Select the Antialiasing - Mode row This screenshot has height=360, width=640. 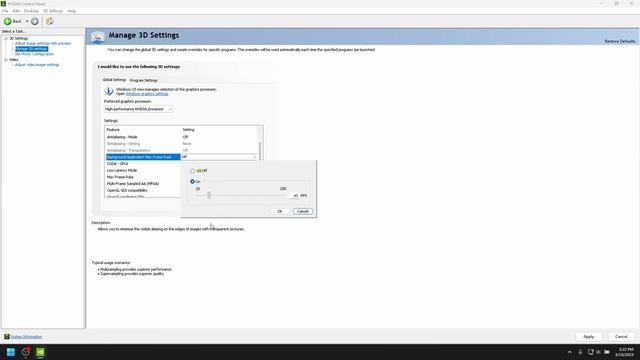point(182,137)
